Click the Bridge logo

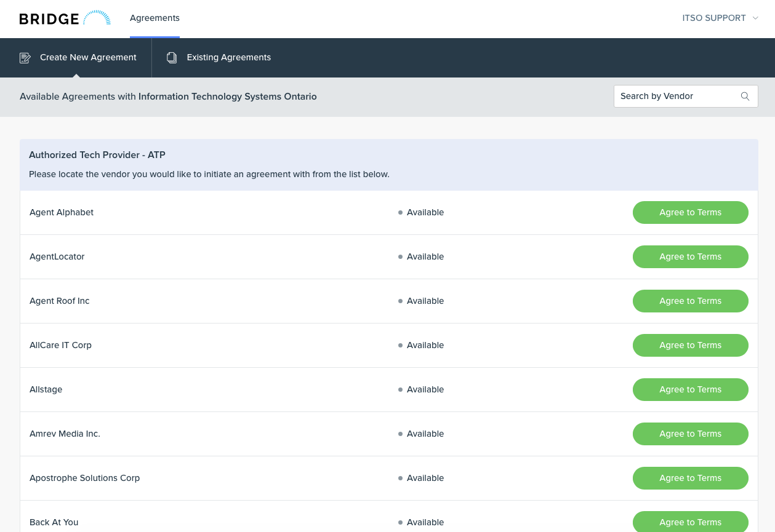pos(65,18)
